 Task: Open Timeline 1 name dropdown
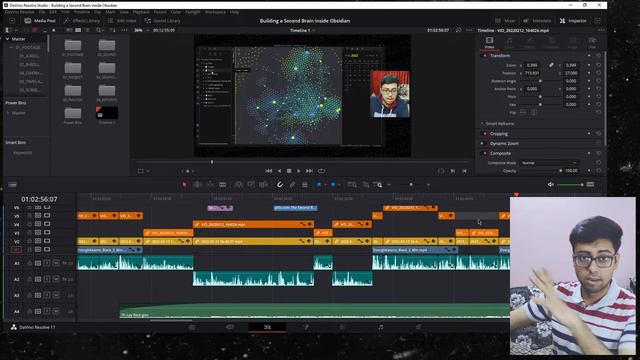[x=302, y=30]
